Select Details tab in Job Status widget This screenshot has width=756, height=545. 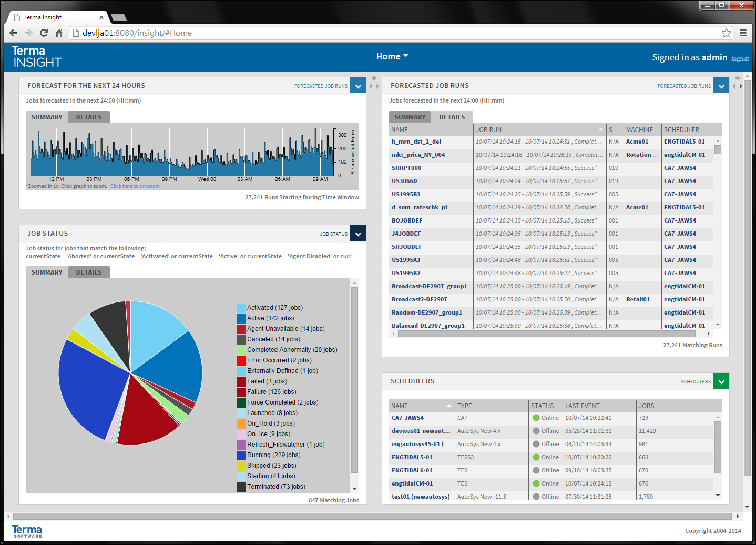[89, 272]
